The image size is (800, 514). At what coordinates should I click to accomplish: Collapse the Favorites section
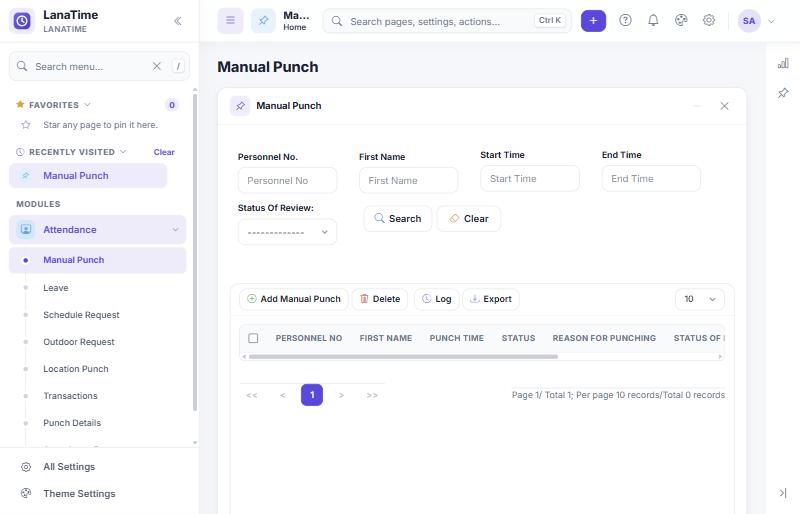pos(87,105)
